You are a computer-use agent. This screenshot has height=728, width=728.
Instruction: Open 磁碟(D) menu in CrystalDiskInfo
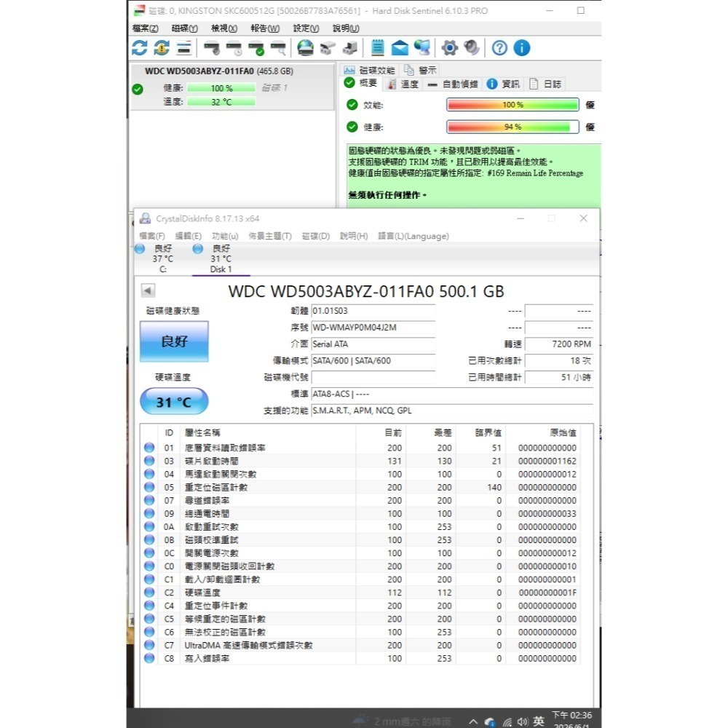click(316, 236)
